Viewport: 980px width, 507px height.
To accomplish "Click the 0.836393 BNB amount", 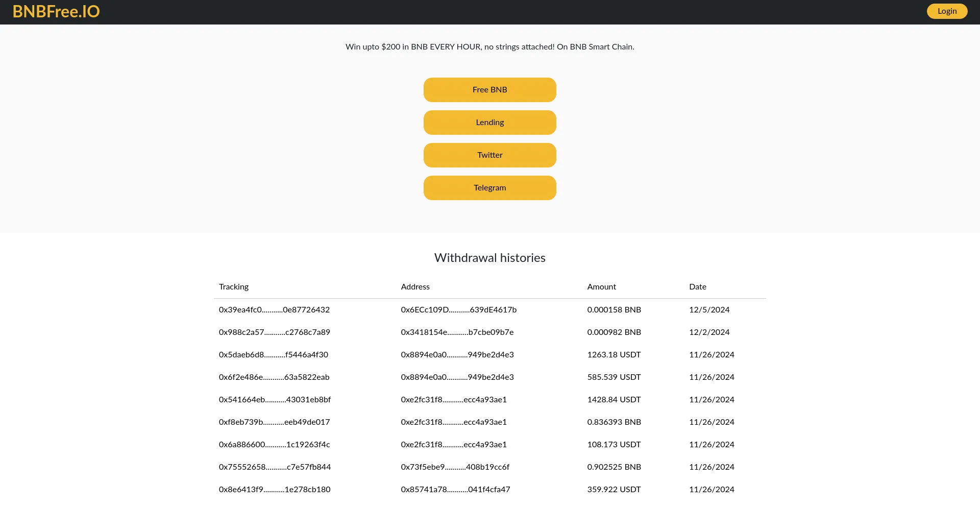I will [614, 422].
